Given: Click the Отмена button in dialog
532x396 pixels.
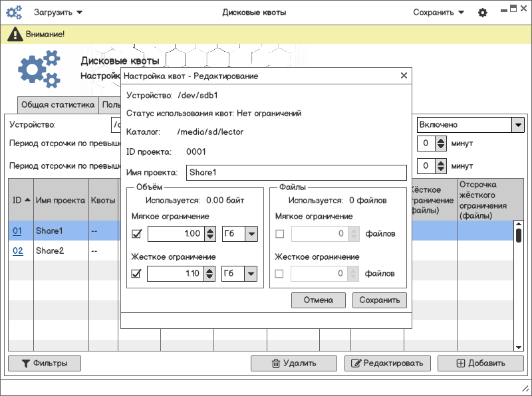Looking at the screenshot, I should (318, 300).
